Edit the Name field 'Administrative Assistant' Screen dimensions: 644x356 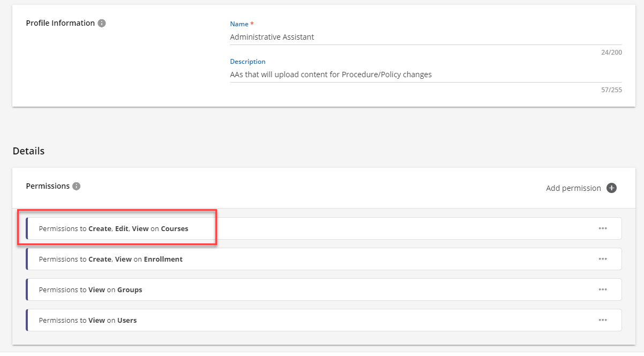pyautogui.click(x=426, y=37)
